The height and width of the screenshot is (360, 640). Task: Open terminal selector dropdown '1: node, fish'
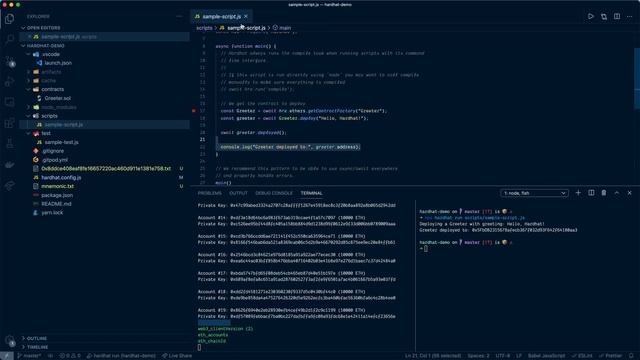tap(534, 193)
